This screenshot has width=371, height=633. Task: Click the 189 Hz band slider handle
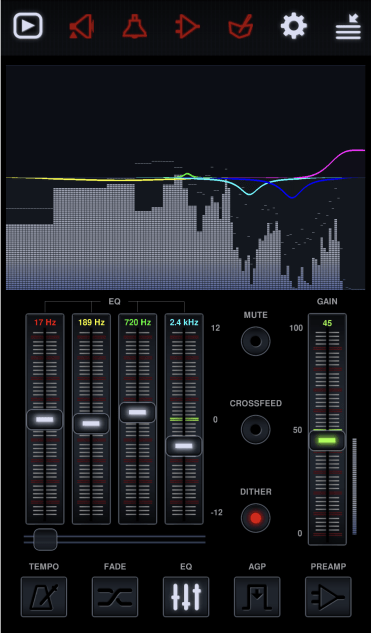91,423
